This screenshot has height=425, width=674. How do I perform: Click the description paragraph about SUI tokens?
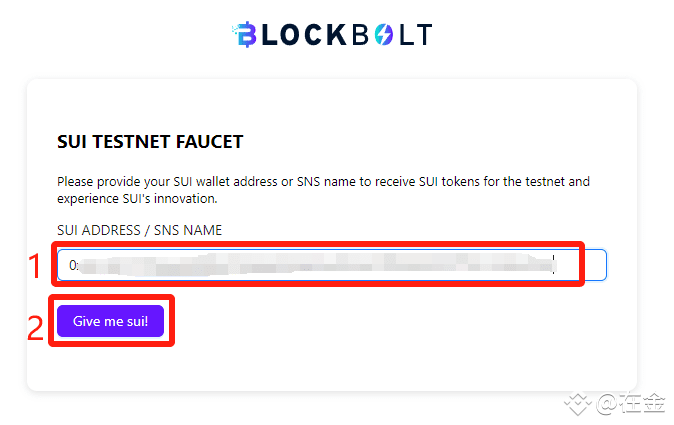point(323,190)
